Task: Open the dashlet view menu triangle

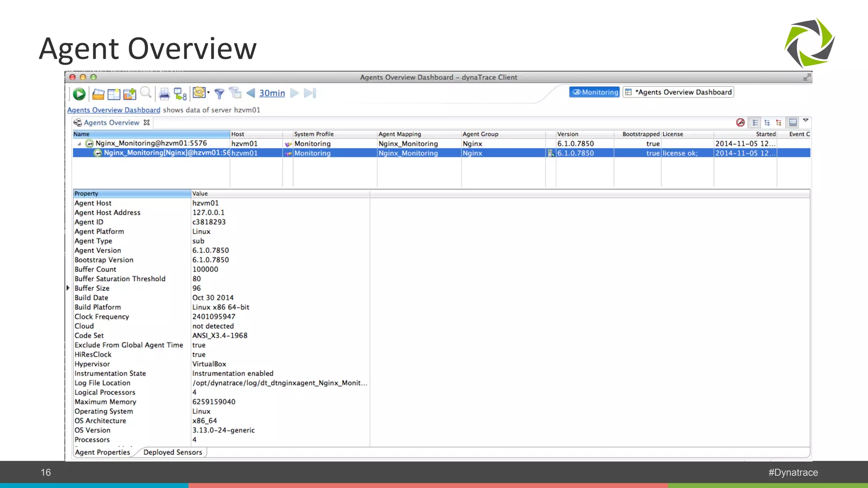Action: (806, 120)
